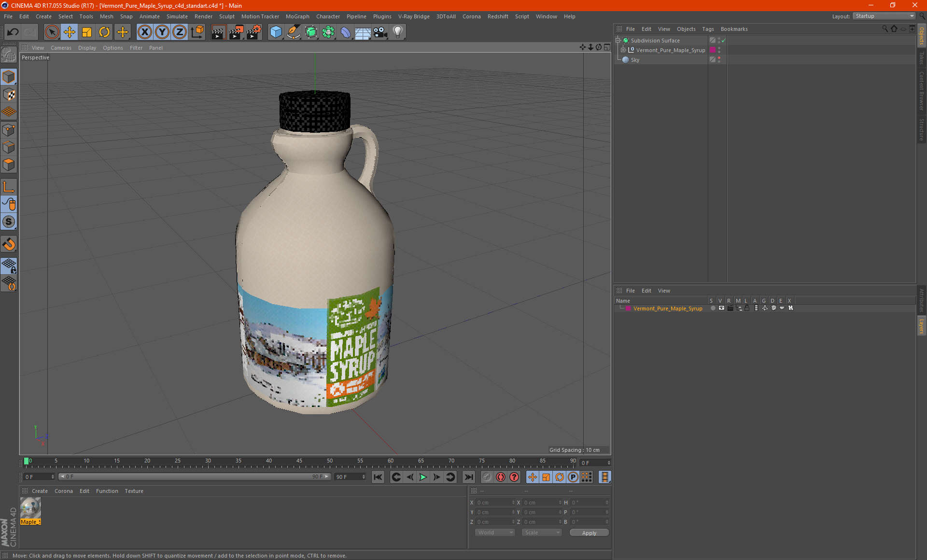Activate the Scale tool
Image resolution: width=927 pixels, height=560 pixels.
coord(87,32)
